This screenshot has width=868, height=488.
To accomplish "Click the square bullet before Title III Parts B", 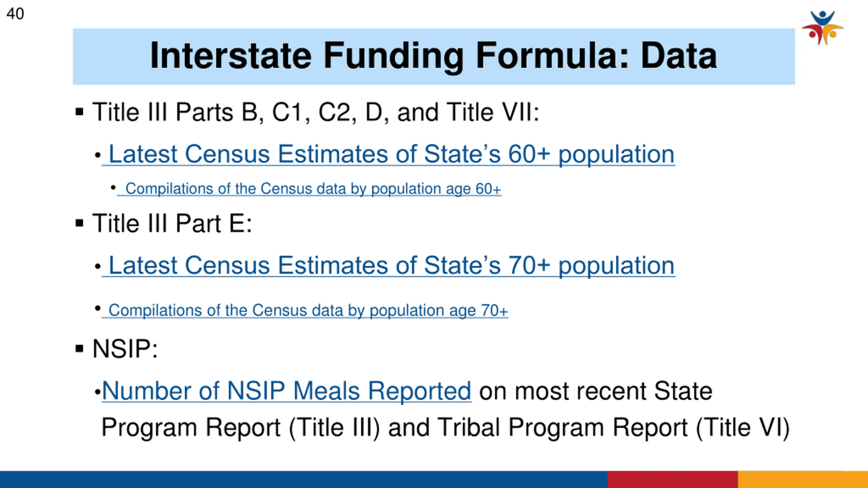I will [x=79, y=112].
